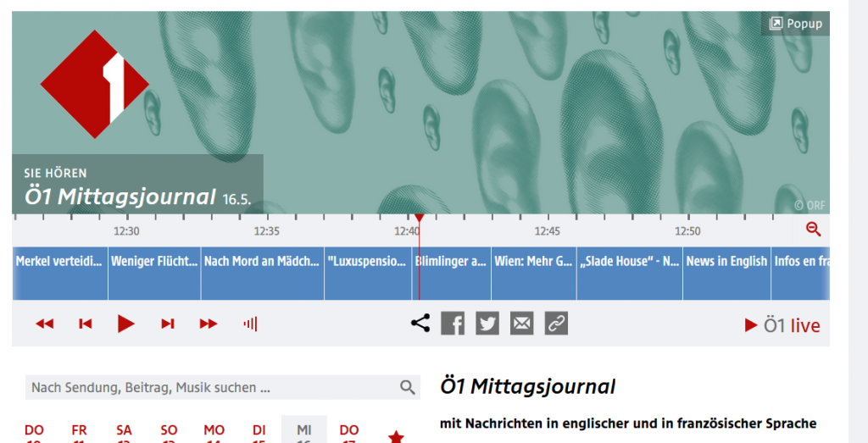Image resolution: width=868 pixels, height=443 pixels.
Task: Jump to the 'Wien: Mehr G...' segment
Action: (x=534, y=274)
